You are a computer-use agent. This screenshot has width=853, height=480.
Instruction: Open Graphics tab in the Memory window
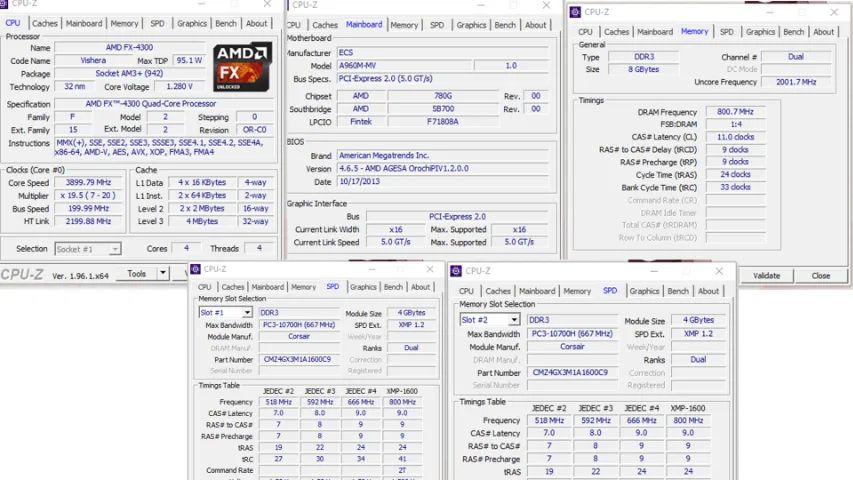[761, 32]
